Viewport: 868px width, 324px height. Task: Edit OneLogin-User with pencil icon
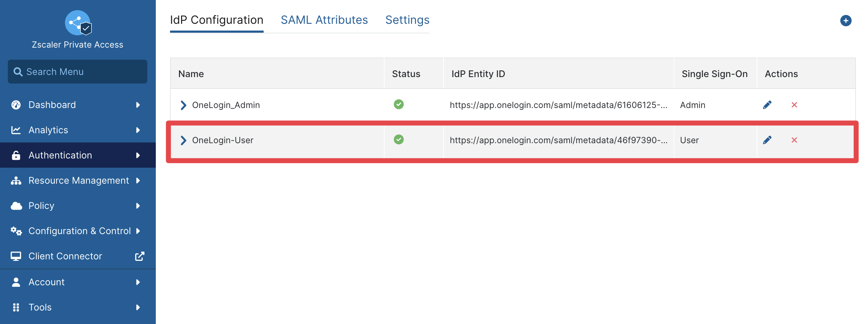767,140
